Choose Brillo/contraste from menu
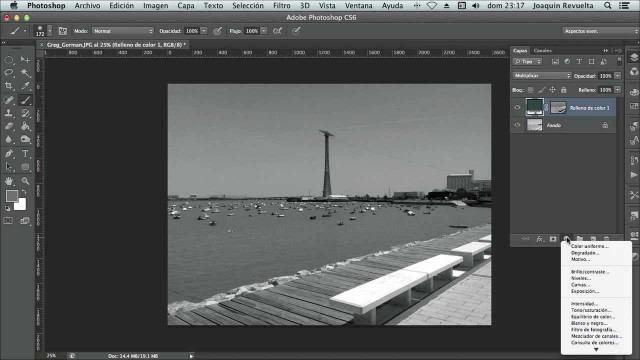This screenshot has width=640, height=360. coord(590,272)
